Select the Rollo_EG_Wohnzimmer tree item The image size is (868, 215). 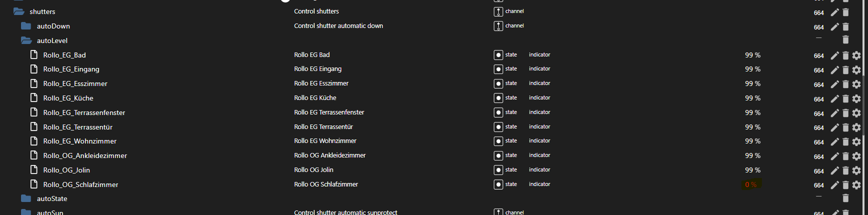click(80, 141)
